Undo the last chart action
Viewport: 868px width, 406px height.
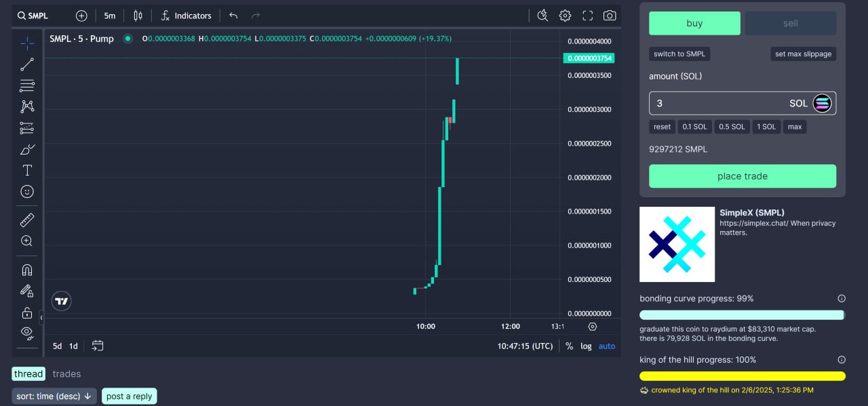click(233, 16)
